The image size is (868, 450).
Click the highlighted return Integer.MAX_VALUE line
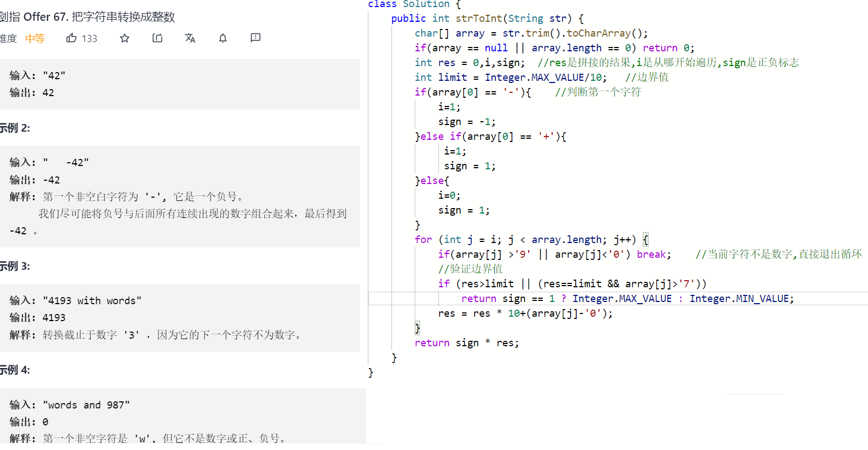[x=627, y=299]
